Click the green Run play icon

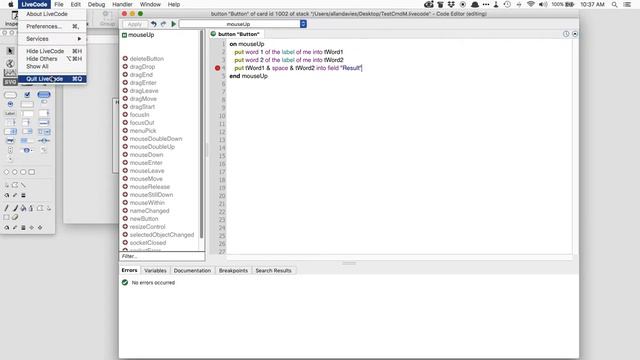tap(173, 24)
